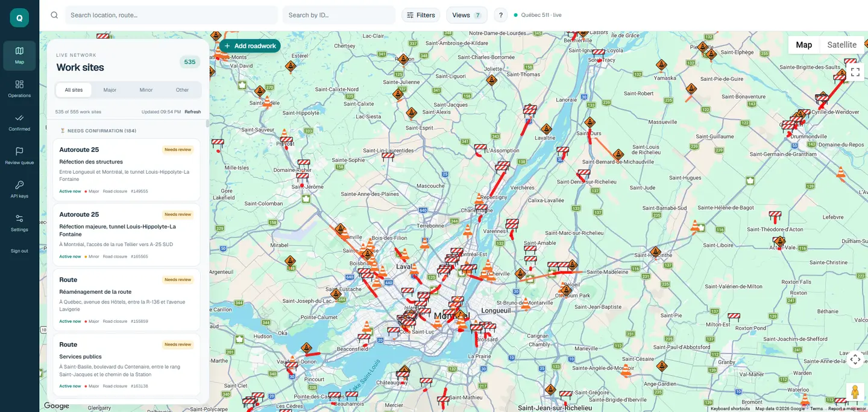Select the Minor tab
The width and height of the screenshot is (868, 412).
click(x=146, y=90)
